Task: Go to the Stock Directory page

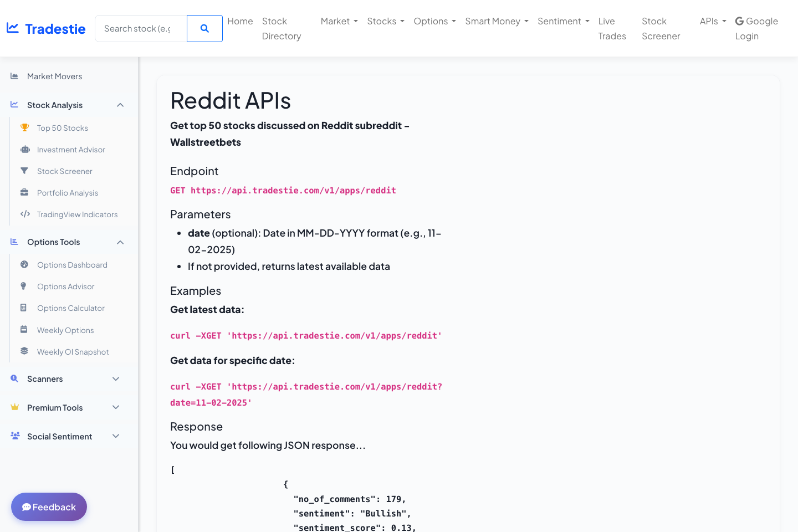Action: coord(281,28)
